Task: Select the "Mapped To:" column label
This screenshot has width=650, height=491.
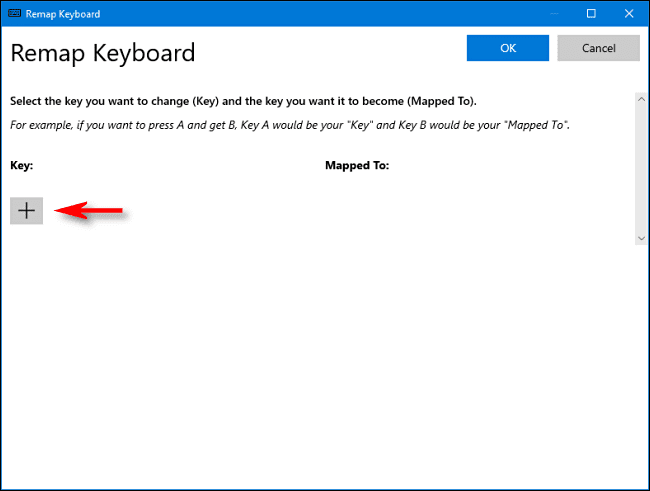Action: tap(357, 165)
